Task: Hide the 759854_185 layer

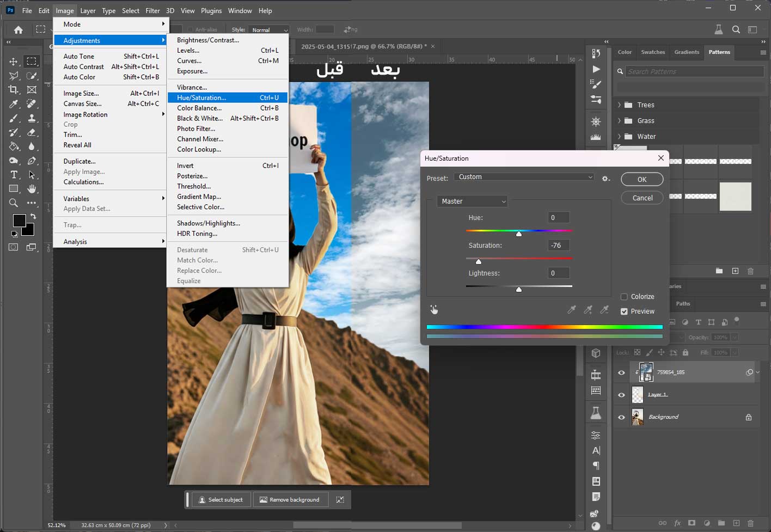Action: point(621,372)
